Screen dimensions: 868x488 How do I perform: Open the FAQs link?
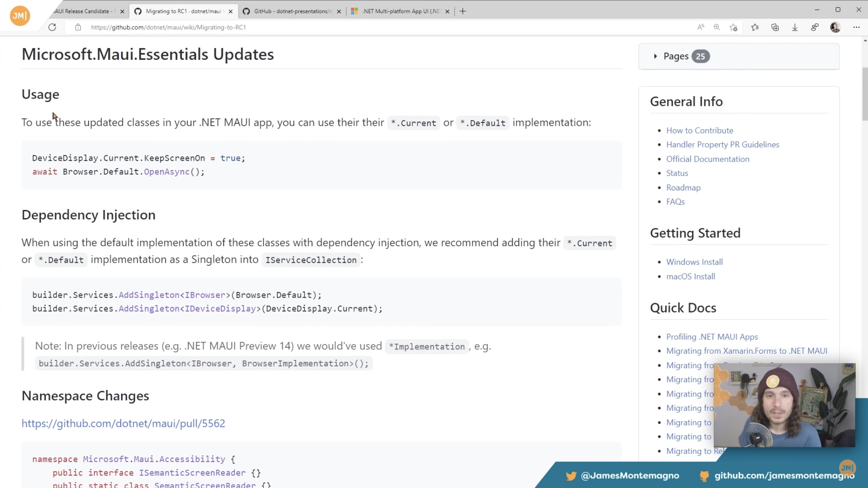pos(675,201)
